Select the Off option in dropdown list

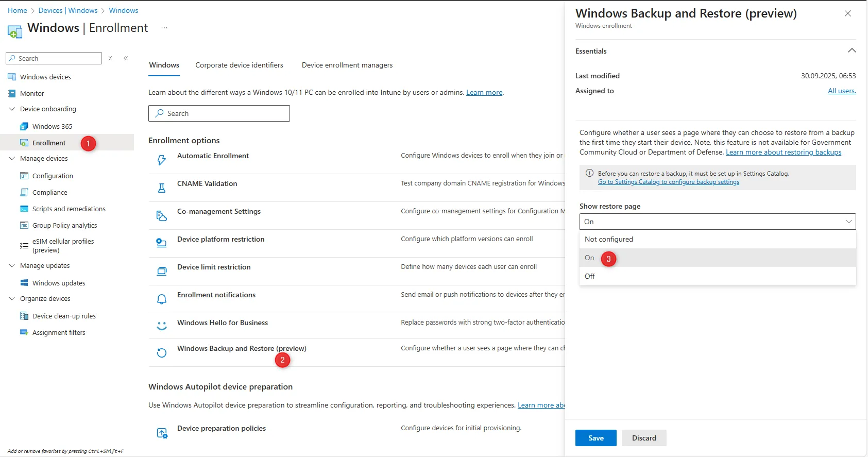[x=590, y=276]
